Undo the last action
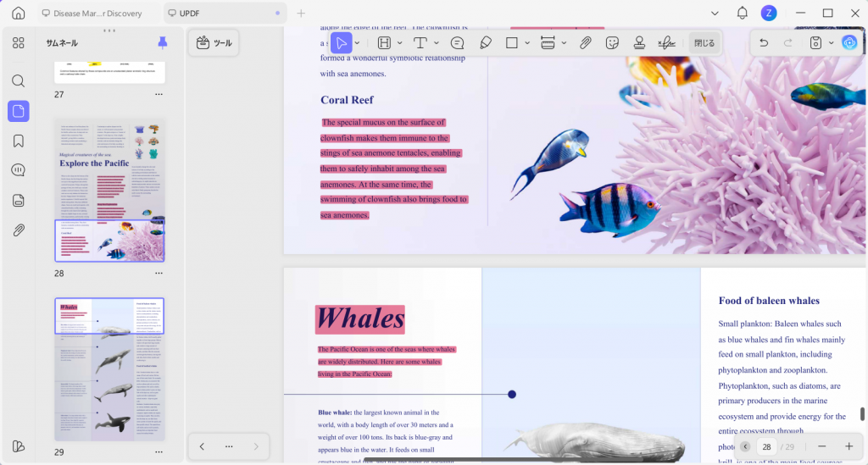Viewport: 868px width, 465px height. [764, 42]
